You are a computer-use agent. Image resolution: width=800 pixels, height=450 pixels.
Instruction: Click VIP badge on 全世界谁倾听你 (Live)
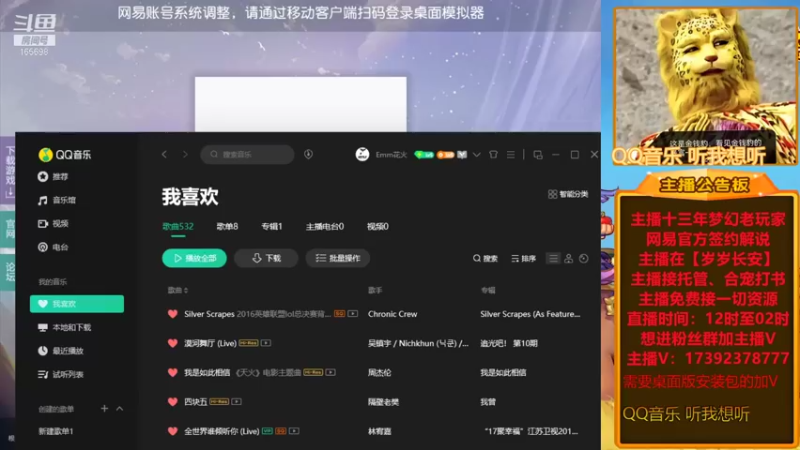(x=267, y=431)
